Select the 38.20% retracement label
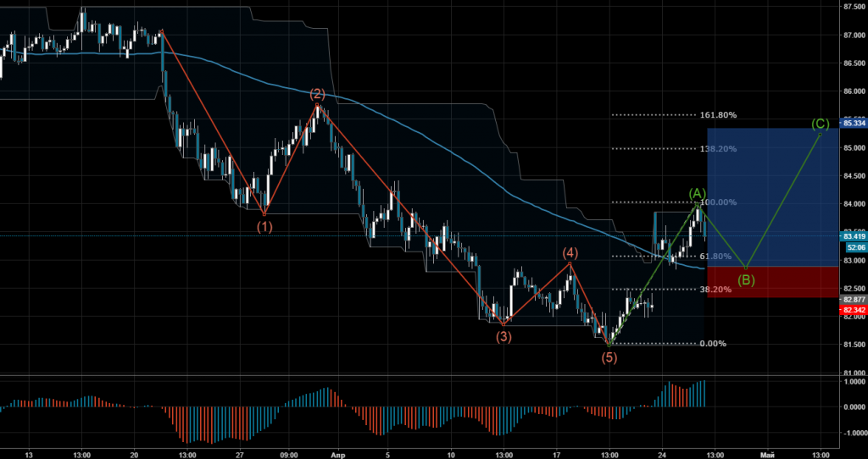 click(x=716, y=290)
